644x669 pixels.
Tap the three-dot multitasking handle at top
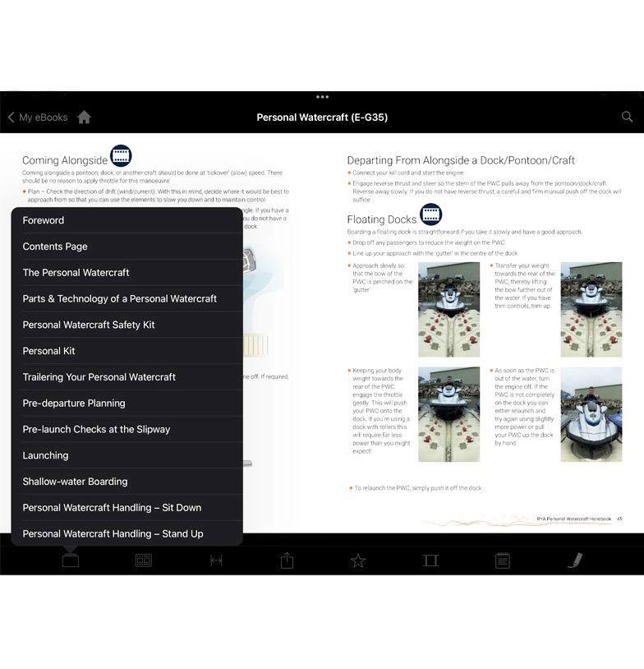click(x=322, y=97)
